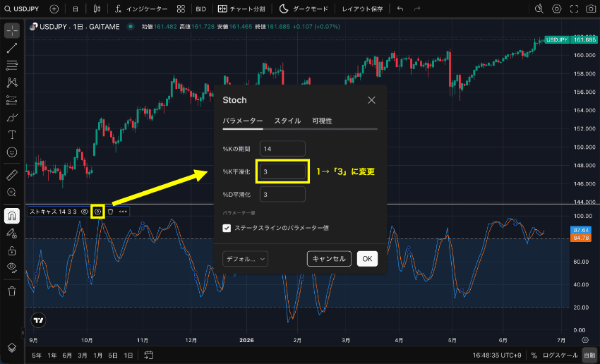Viewport: 600px width, 364px height.
Task: Click the trash remove drawings icon
Action: (12, 291)
